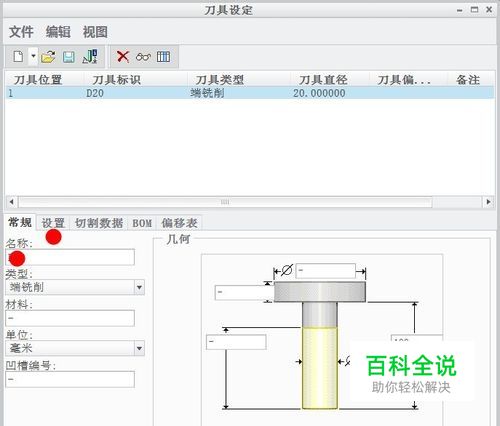Click the cutter diameter Ø field at top
The image size is (500, 426).
(x=326, y=271)
